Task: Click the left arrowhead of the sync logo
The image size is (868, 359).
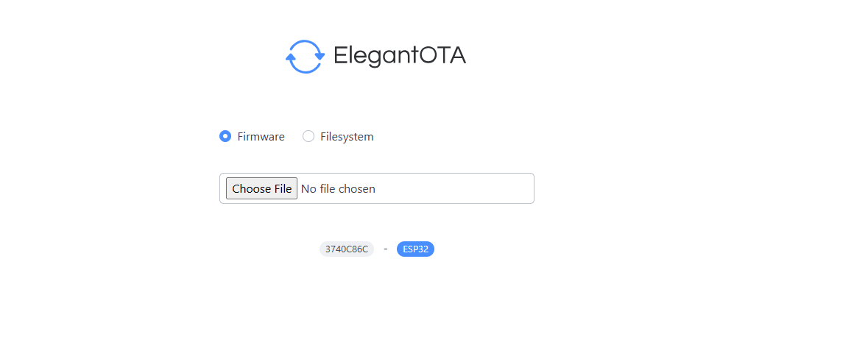Action: point(290,57)
